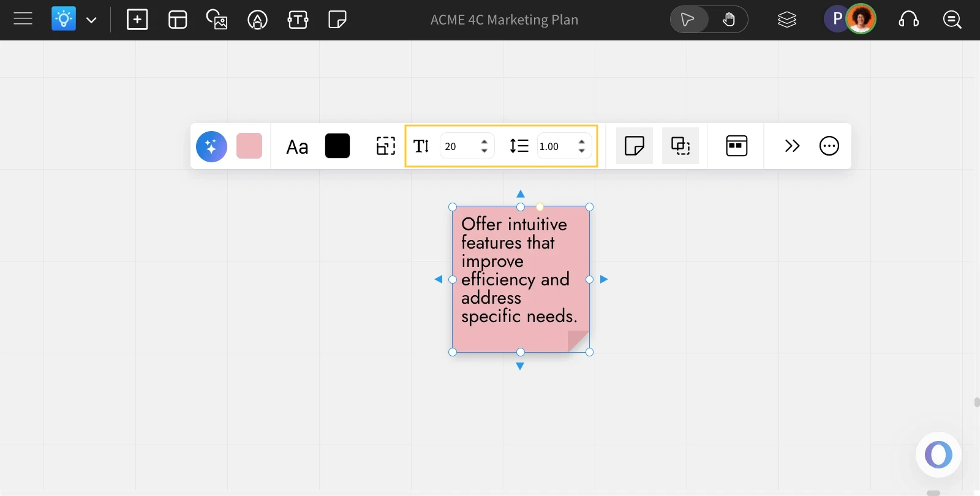The height and width of the screenshot is (496, 980).
Task: Select the frame/container tool in top bar
Action: (178, 20)
